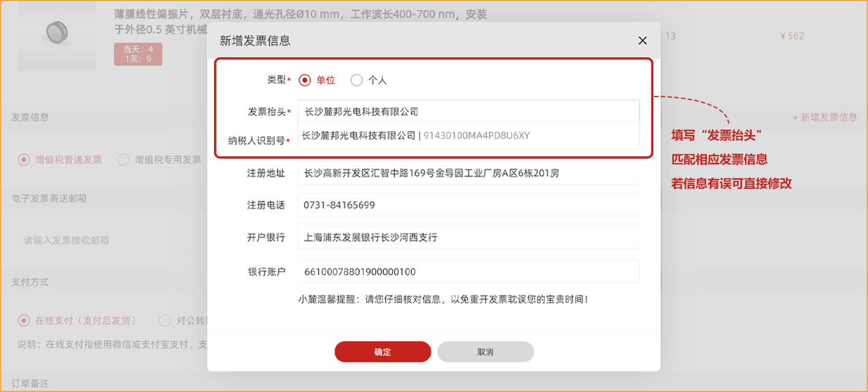
Task: Click into the 注册电话 field
Action: click(468, 205)
